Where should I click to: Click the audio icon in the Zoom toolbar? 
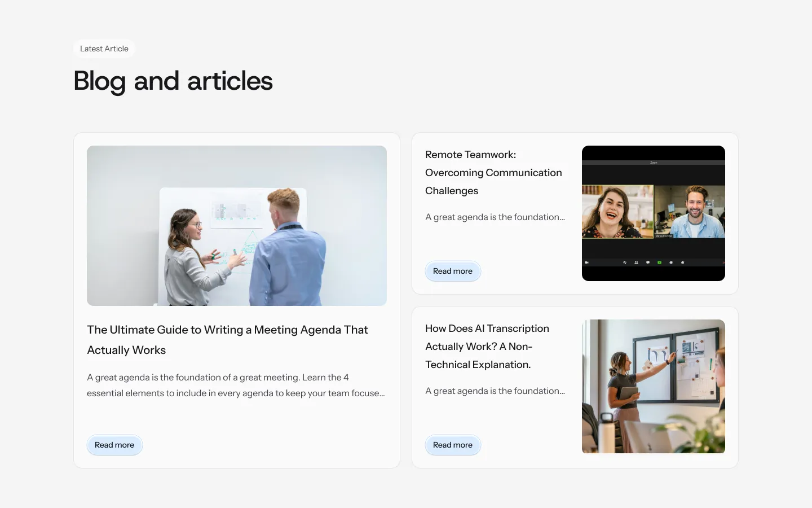[625, 262]
